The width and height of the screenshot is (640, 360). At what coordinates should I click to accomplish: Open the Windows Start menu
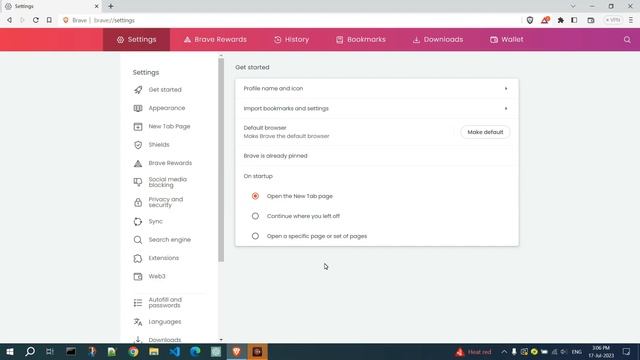point(10,352)
